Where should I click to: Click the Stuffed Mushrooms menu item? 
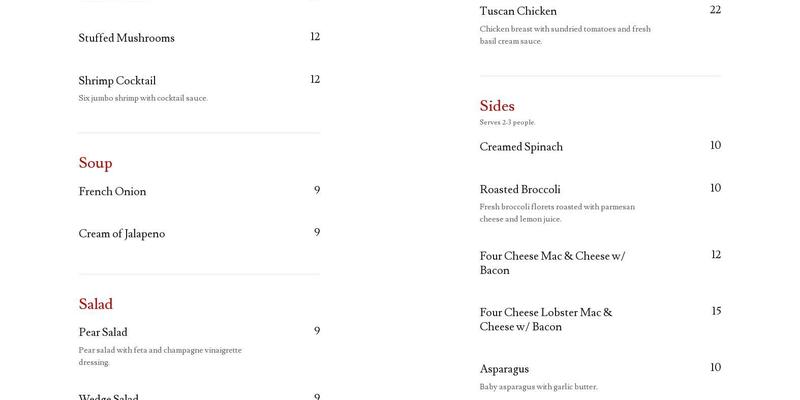[x=126, y=38]
